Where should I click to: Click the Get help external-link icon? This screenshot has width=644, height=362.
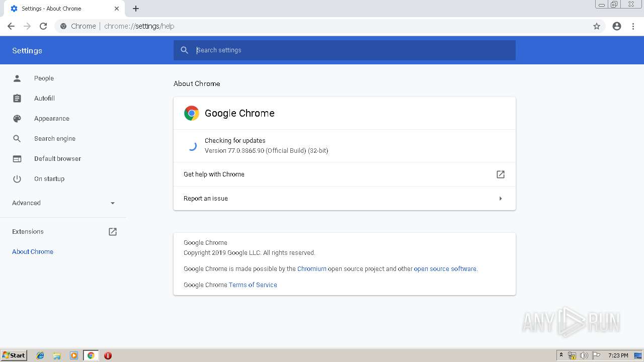pos(501,174)
